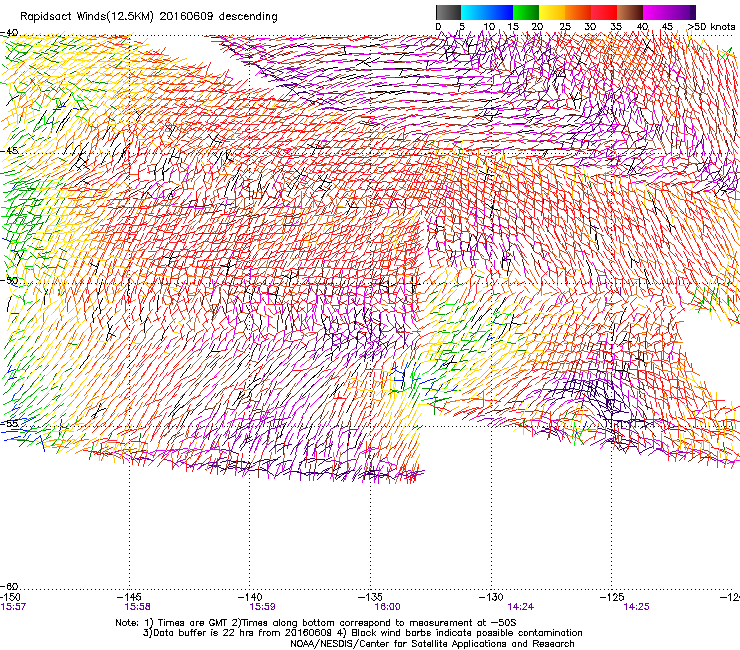740x650 pixels.
Task: Select the -45 latitude axis label
Action: click(x=9, y=151)
